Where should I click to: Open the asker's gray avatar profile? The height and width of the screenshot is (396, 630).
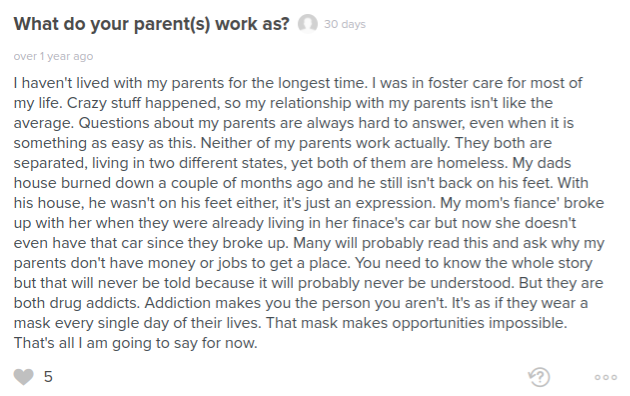point(307,24)
